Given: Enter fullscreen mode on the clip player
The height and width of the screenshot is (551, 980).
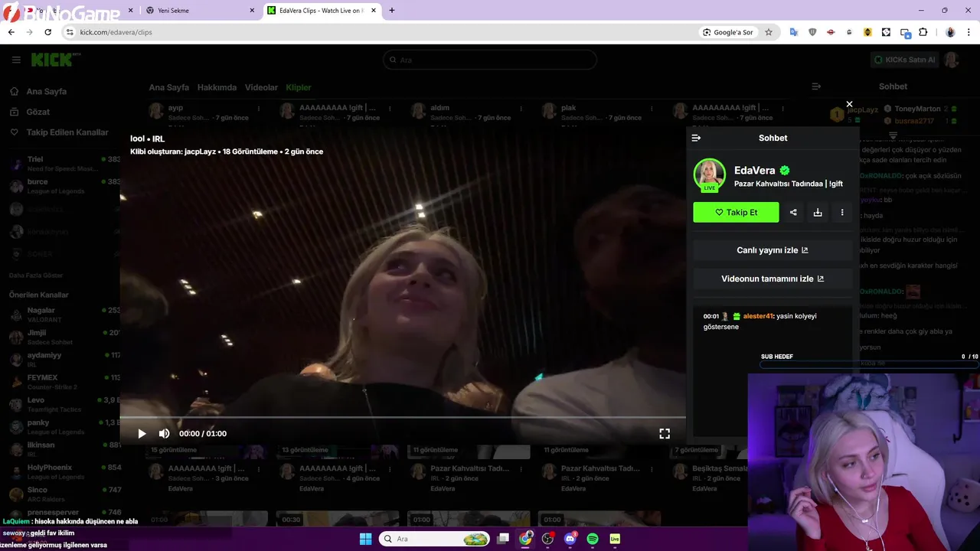Looking at the screenshot, I should [665, 433].
